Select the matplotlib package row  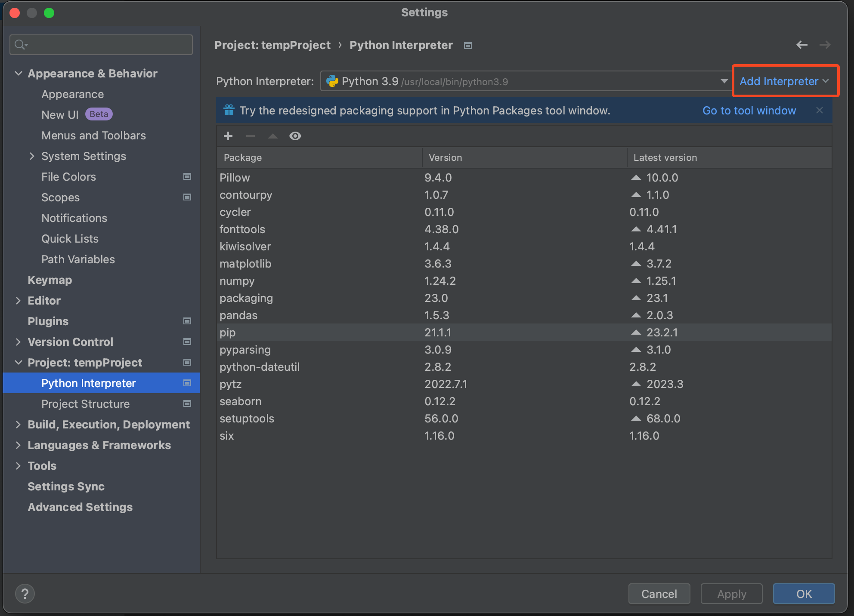[524, 264]
